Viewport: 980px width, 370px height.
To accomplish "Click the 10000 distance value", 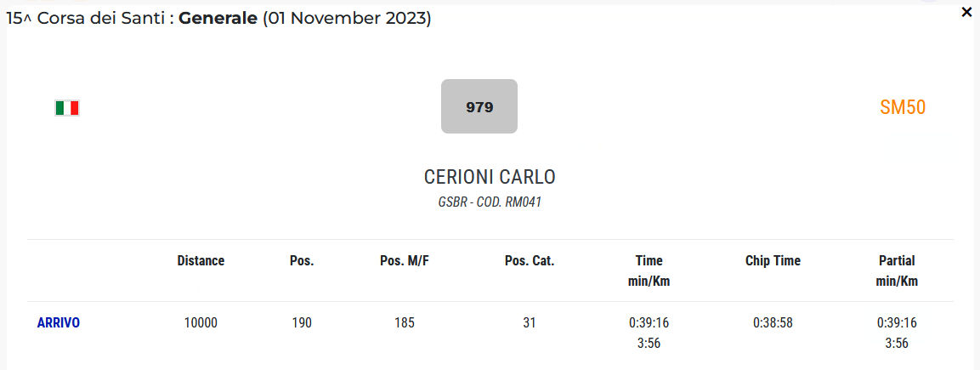I will click(201, 323).
